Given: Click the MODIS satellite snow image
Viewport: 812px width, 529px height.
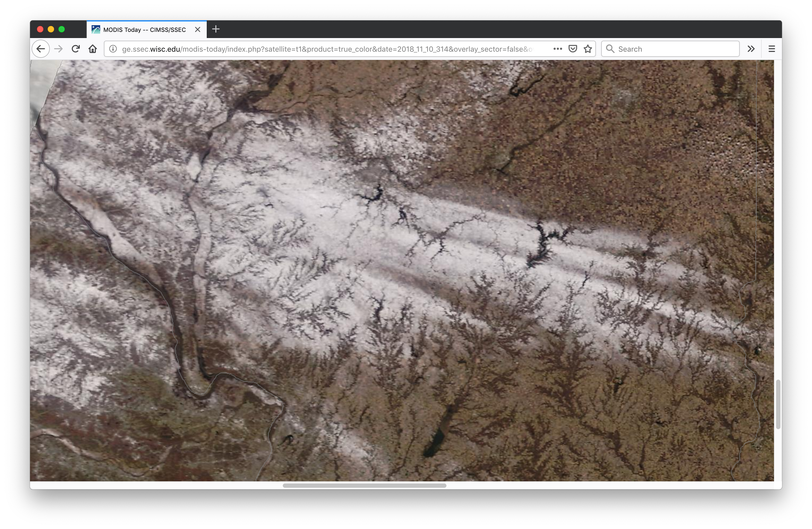Looking at the screenshot, I should 402,270.
